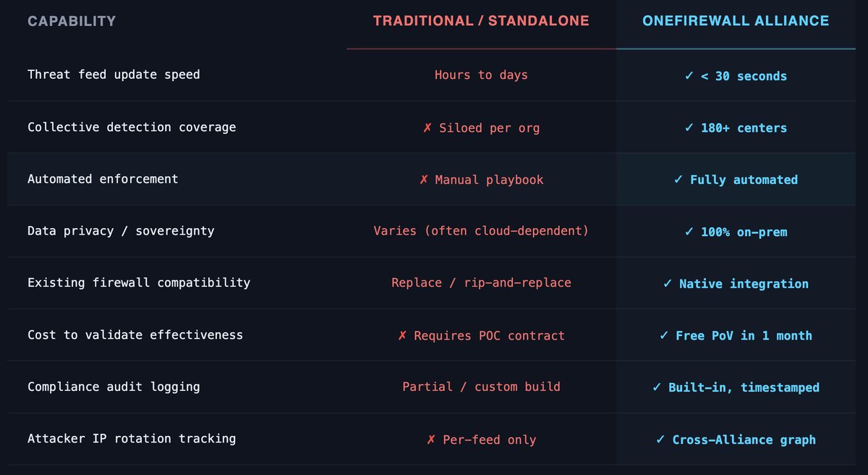The height and width of the screenshot is (475, 868).
Task: Click the '100% on-prem' cell
Action: click(x=736, y=232)
